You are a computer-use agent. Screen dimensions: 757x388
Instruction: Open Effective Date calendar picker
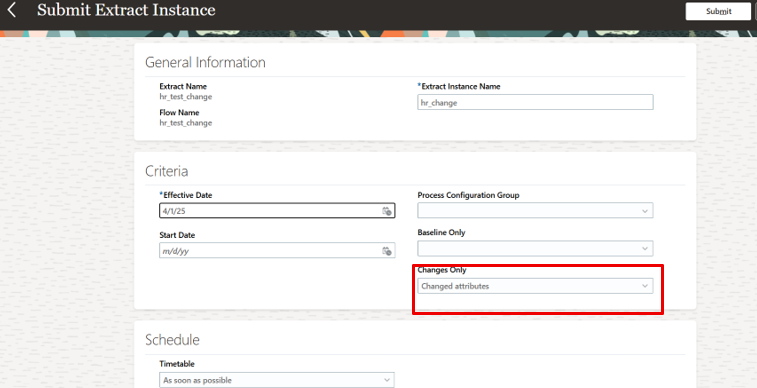[x=387, y=211]
